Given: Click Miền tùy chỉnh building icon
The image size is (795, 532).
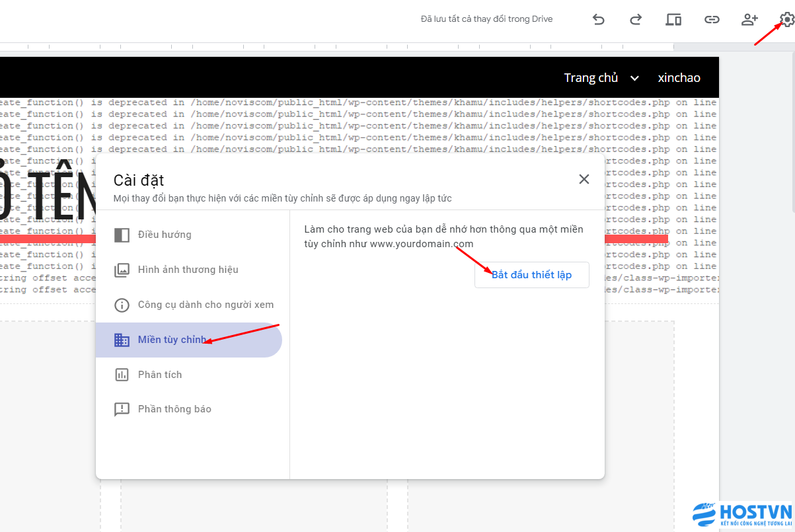Looking at the screenshot, I should [x=122, y=340].
